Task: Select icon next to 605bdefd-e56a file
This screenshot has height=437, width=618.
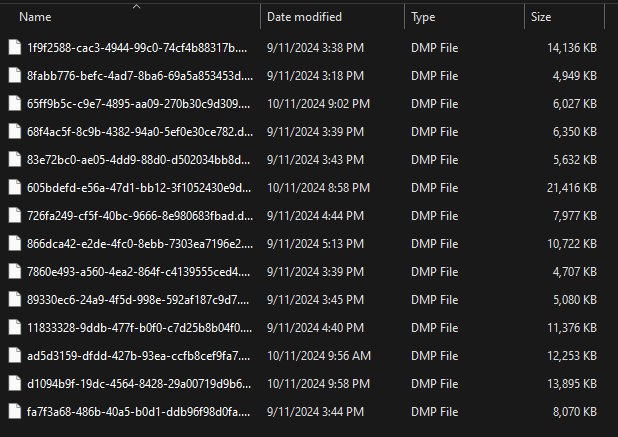Action: point(15,187)
